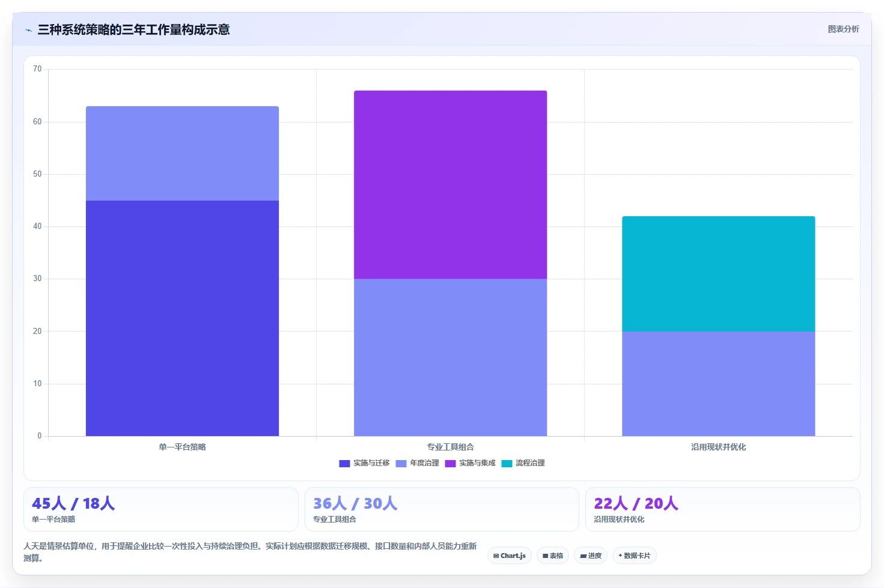Click the y-axis value 70

coord(37,69)
